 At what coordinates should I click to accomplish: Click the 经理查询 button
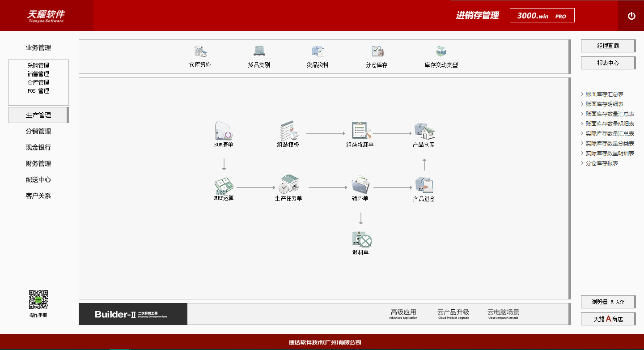pos(608,46)
